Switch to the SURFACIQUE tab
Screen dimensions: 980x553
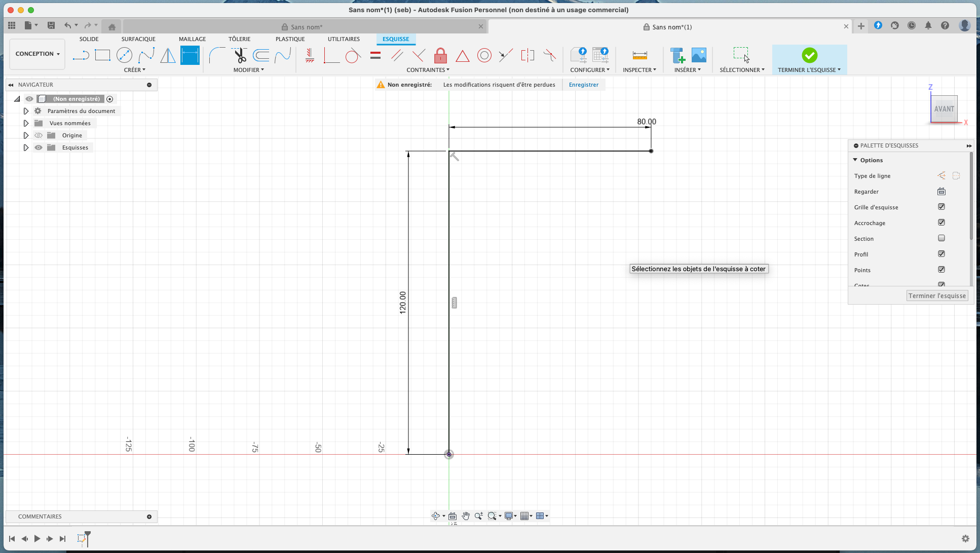pos(138,39)
